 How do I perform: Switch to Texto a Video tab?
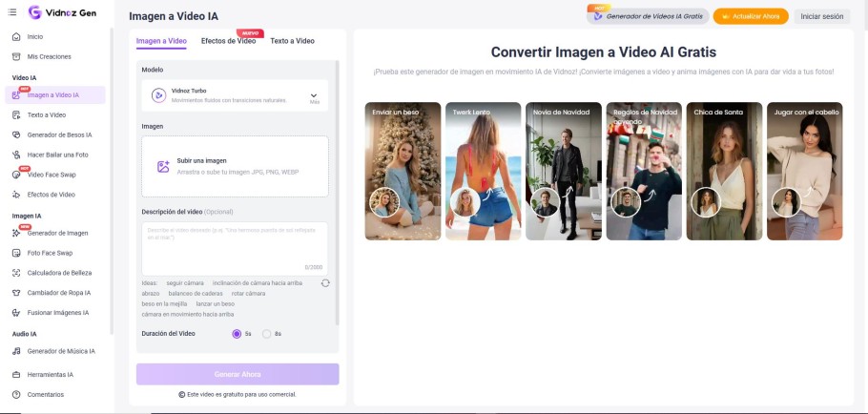[x=292, y=41]
